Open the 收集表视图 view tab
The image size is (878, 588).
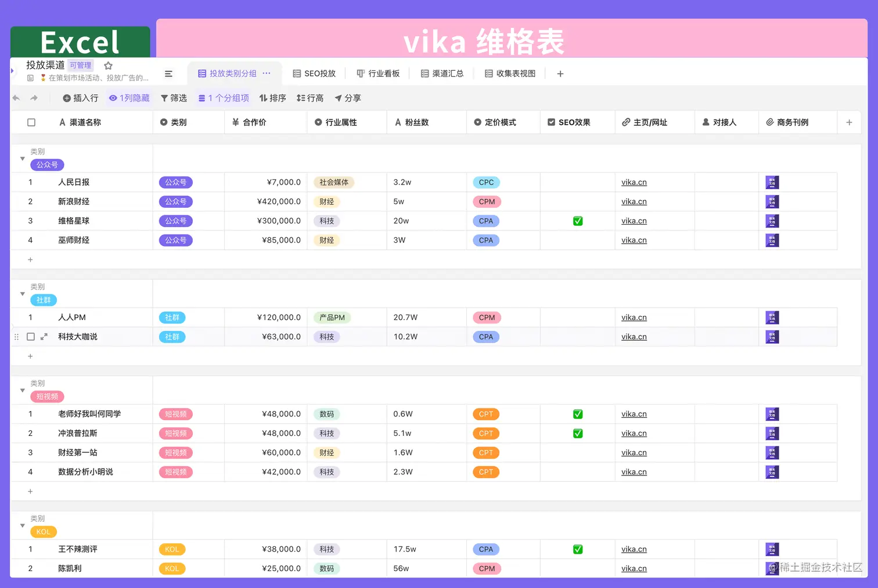tap(510, 74)
